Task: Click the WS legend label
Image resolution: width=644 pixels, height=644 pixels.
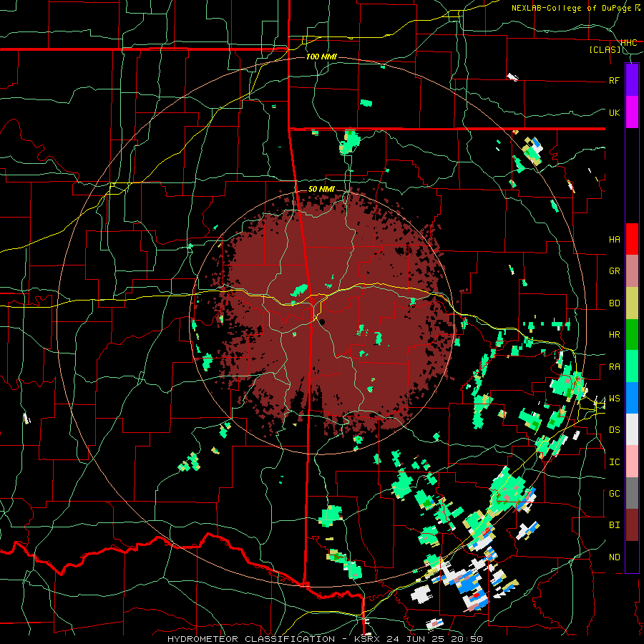Action: pyautogui.click(x=614, y=399)
